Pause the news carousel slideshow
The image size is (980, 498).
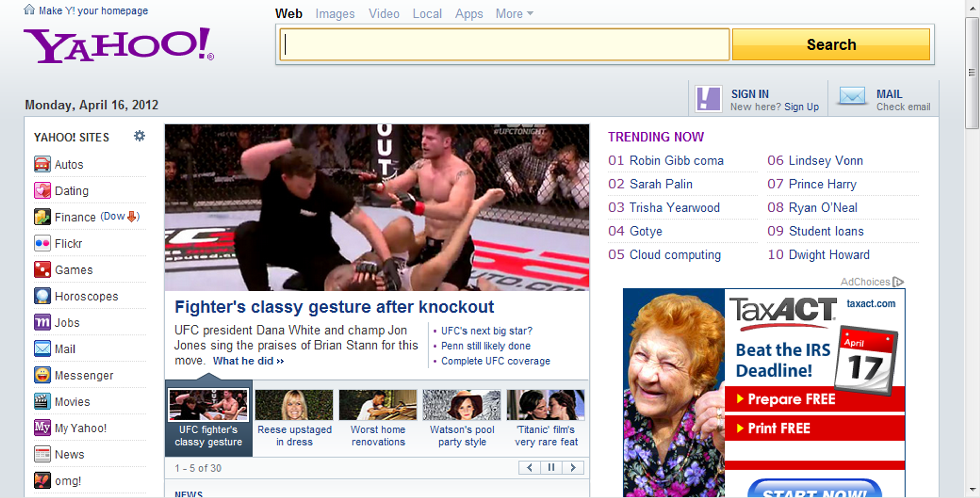(x=551, y=467)
